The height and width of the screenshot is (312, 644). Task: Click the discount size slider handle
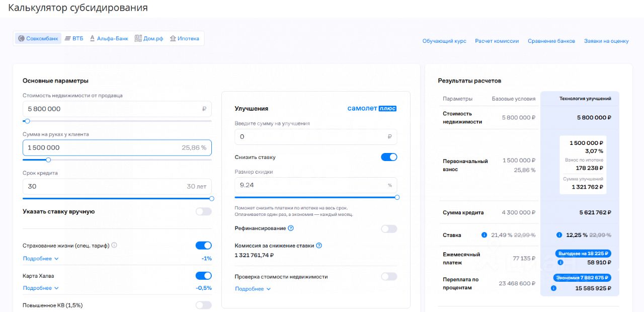tap(397, 197)
